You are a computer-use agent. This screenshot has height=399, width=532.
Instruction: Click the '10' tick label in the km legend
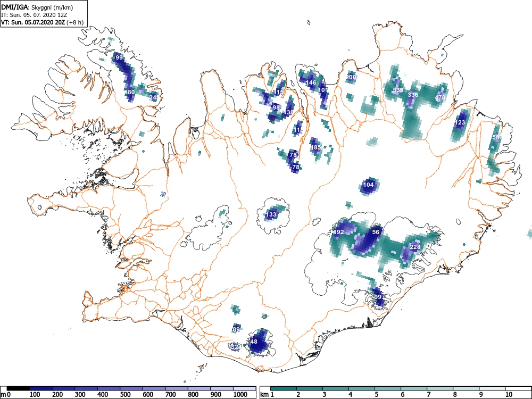pyautogui.click(x=509, y=395)
